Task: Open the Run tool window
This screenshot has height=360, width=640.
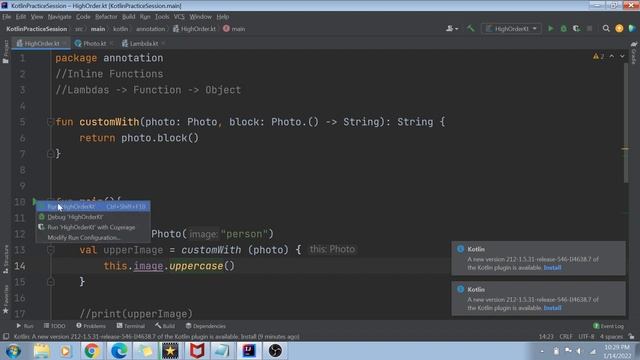Action: tap(25, 326)
